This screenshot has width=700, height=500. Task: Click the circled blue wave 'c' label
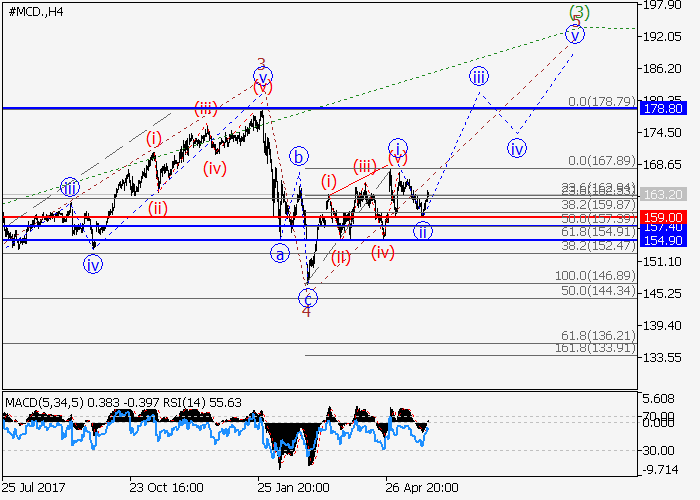[x=308, y=297]
